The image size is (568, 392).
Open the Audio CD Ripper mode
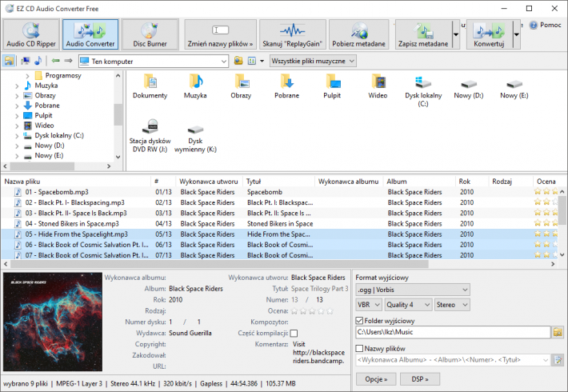click(31, 34)
